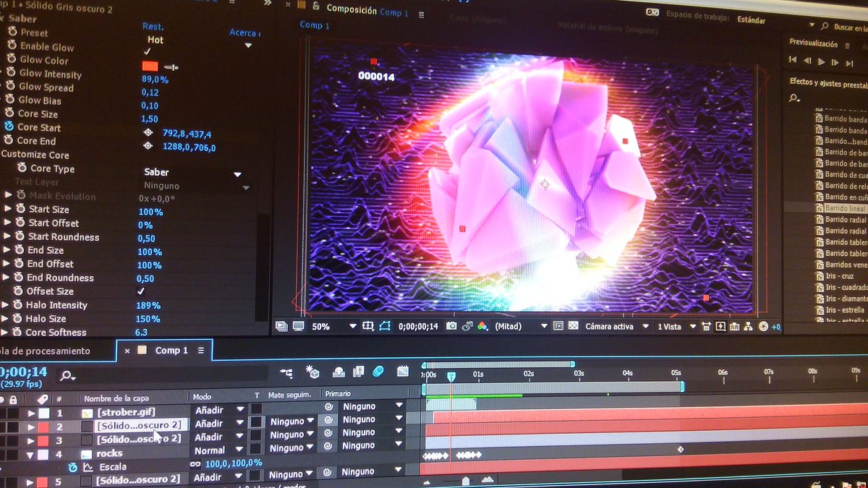Screen dimensions: 868x488
Task: Uncheck the Enable Glow checkbox
Action: (148, 52)
